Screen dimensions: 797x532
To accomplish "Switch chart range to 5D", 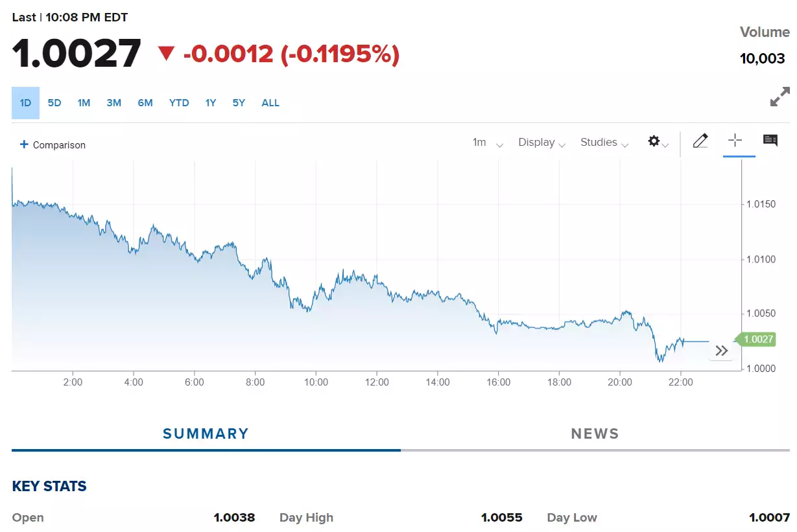I will tap(54, 103).
